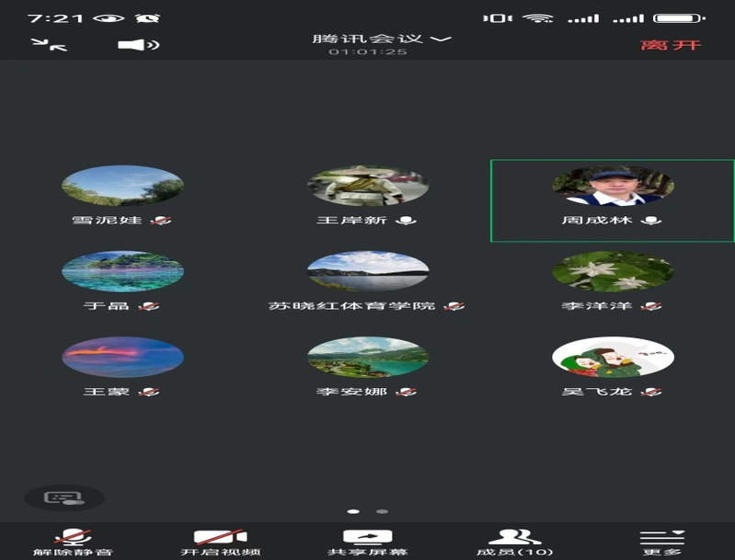The width and height of the screenshot is (735, 560).
Task: Toggle the speaker audio output icon
Action: click(x=138, y=44)
